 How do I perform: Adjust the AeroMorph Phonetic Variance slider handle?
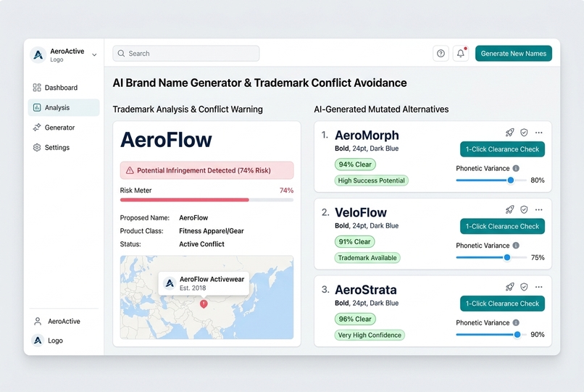pyautogui.click(x=511, y=180)
